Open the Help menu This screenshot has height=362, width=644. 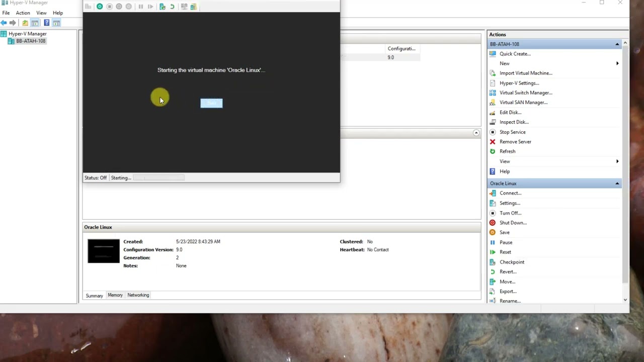coord(58,13)
